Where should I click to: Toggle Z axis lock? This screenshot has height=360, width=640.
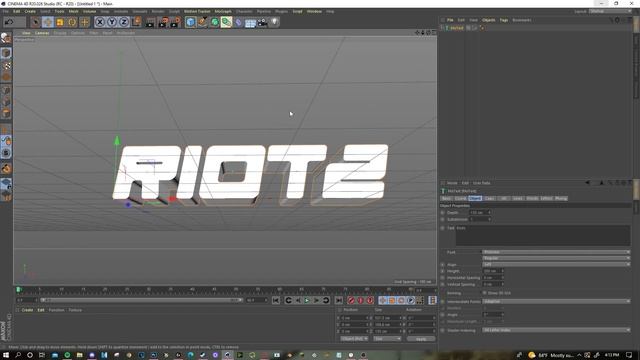pyautogui.click(x=124, y=22)
